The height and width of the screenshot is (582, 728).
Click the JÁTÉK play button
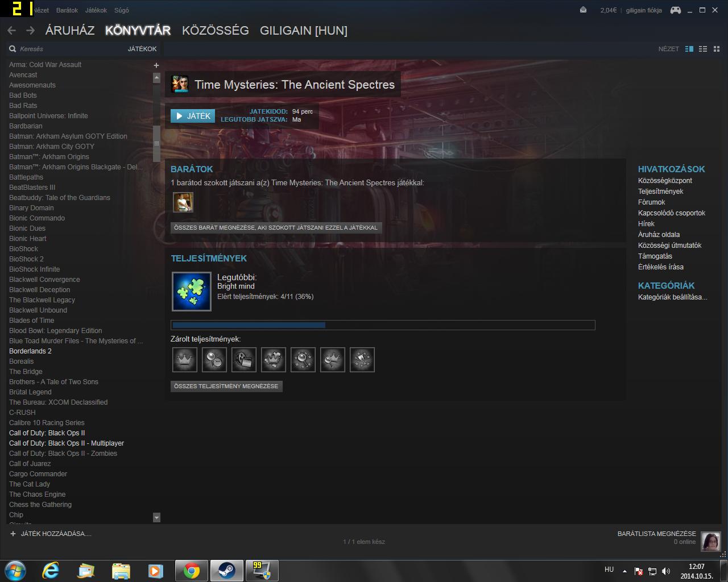point(193,116)
